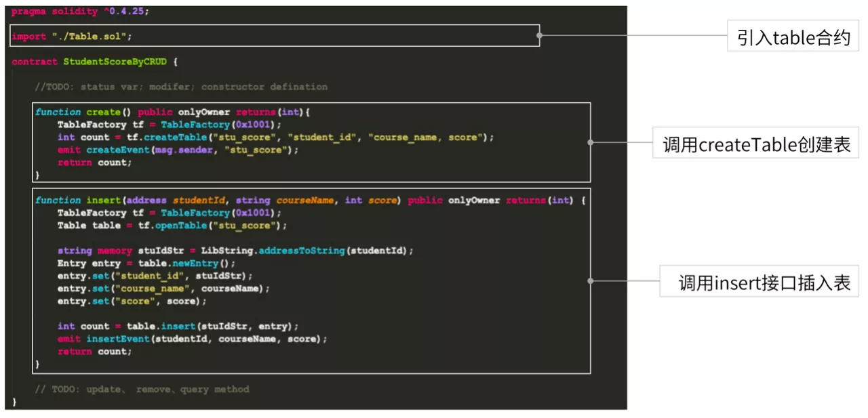The height and width of the screenshot is (418, 868).
Task: Click the 调用insert接口插入表 label
Action: pyautogui.click(x=759, y=281)
